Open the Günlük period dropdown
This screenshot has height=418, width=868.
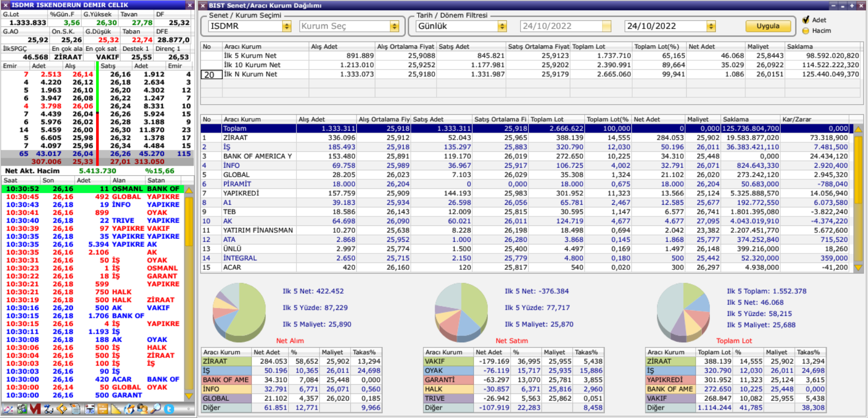tap(502, 26)
